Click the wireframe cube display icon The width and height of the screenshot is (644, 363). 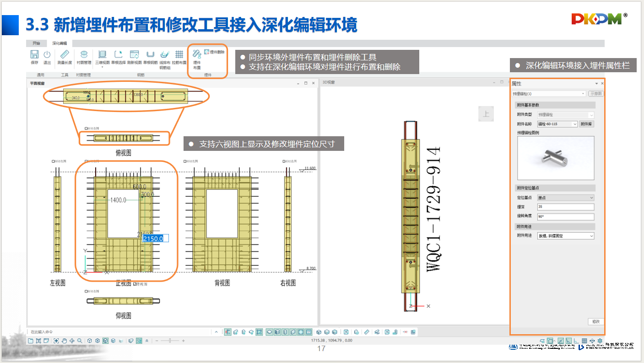pyautogui.click(x=90, y=341)
